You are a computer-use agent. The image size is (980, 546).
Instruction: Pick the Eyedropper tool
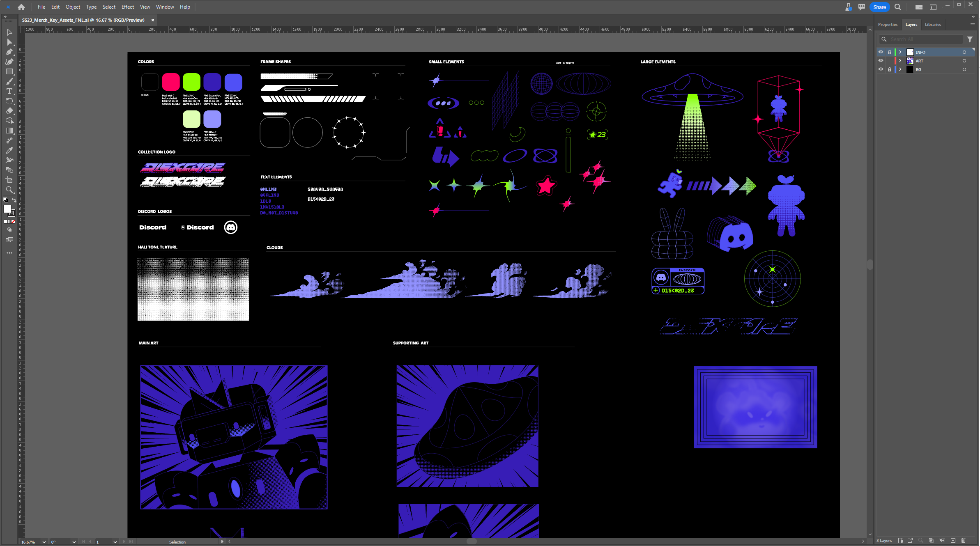pyautogui.click(x=9, y=150)
